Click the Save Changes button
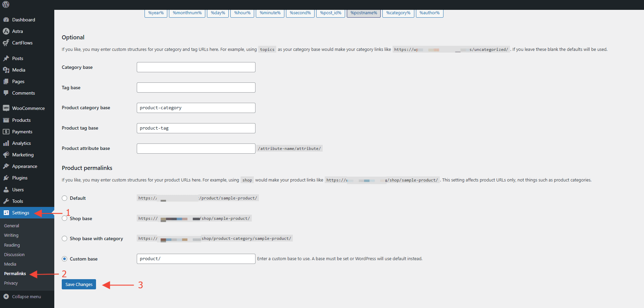This screenshot has height=308, width=644. (x=79, y=284)
